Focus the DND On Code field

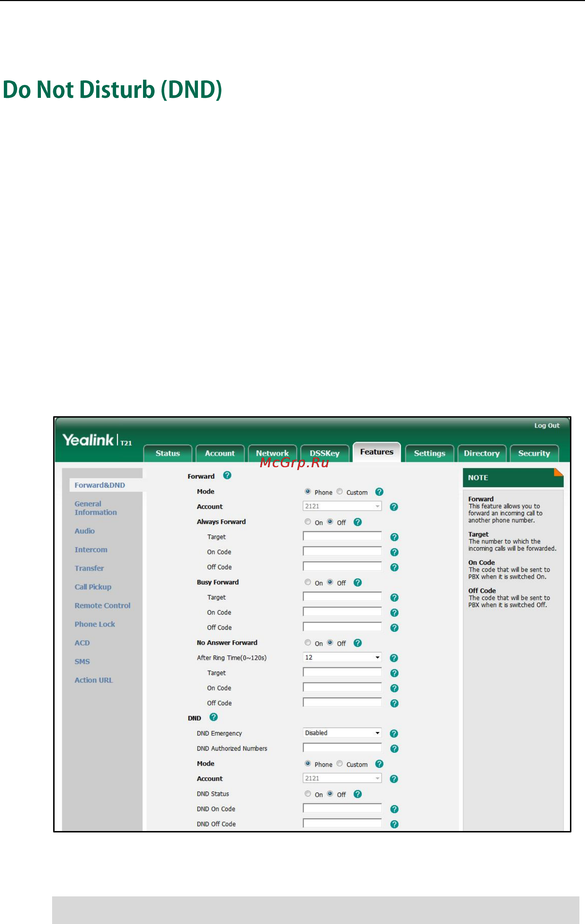coord(342,809)
